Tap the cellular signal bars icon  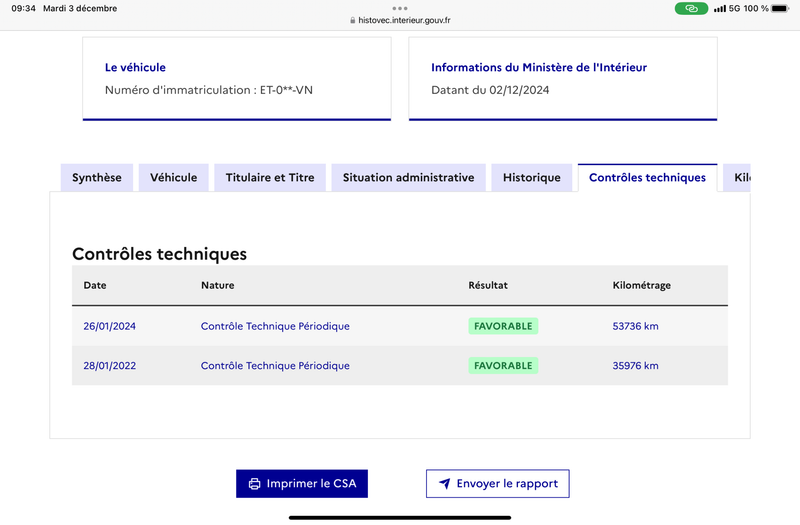pos(719,9)
